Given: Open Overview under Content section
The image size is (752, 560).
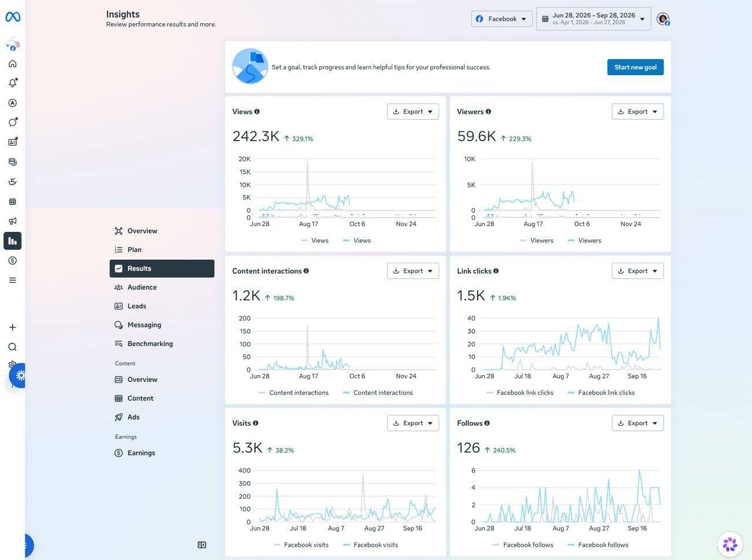Looking at the screenshot, I should [162, 380].
